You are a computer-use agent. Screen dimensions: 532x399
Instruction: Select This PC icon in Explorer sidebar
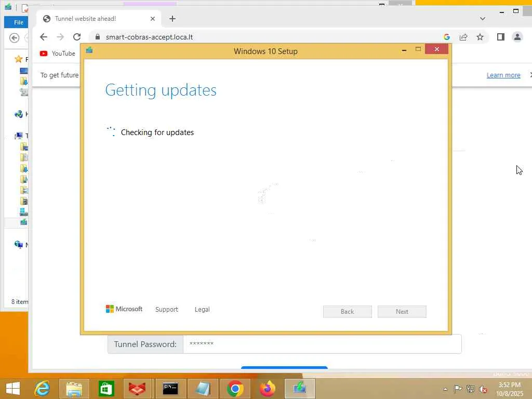(x=19, y=136)
